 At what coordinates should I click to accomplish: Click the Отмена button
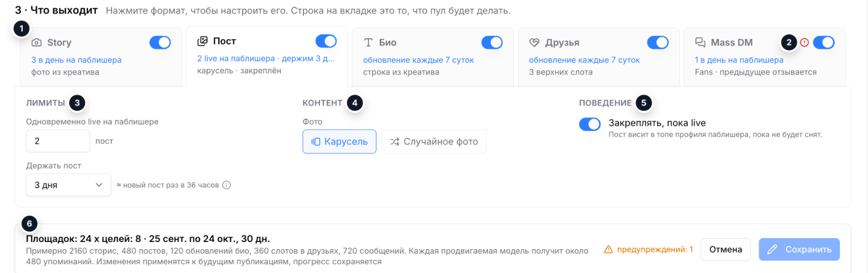pos(726,249)
